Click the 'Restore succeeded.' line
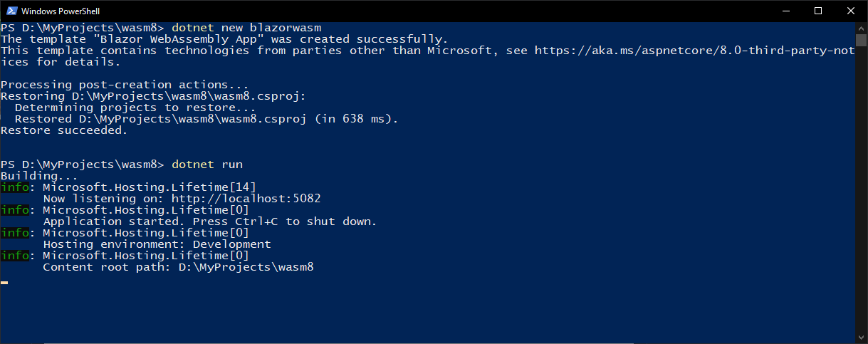 click(x=64, y=130)
